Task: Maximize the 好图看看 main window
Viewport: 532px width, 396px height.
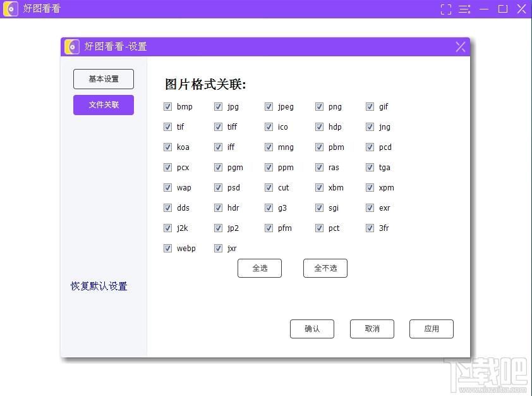Action: [503, 9]
